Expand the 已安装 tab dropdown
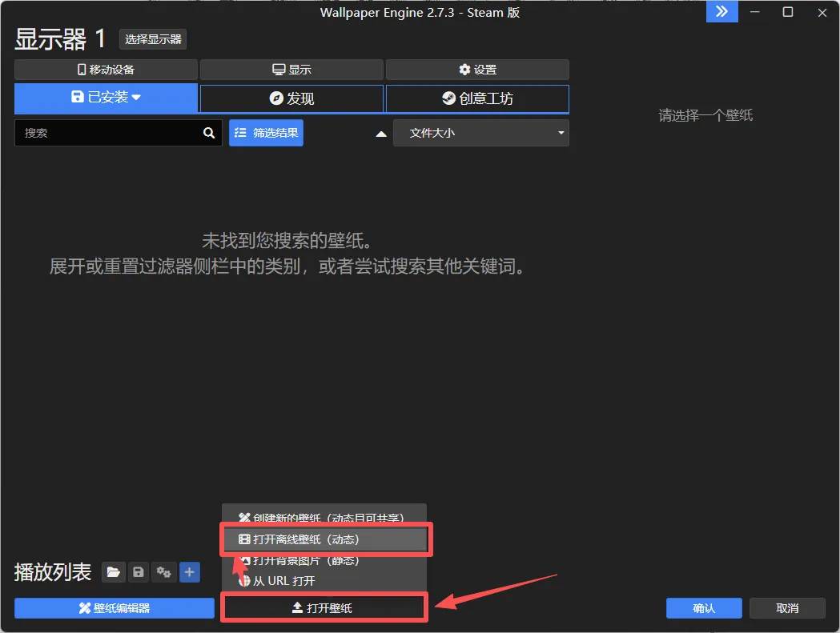Image resolution: width=840 pixels, height=633 pixels. (x=106, y=98)
